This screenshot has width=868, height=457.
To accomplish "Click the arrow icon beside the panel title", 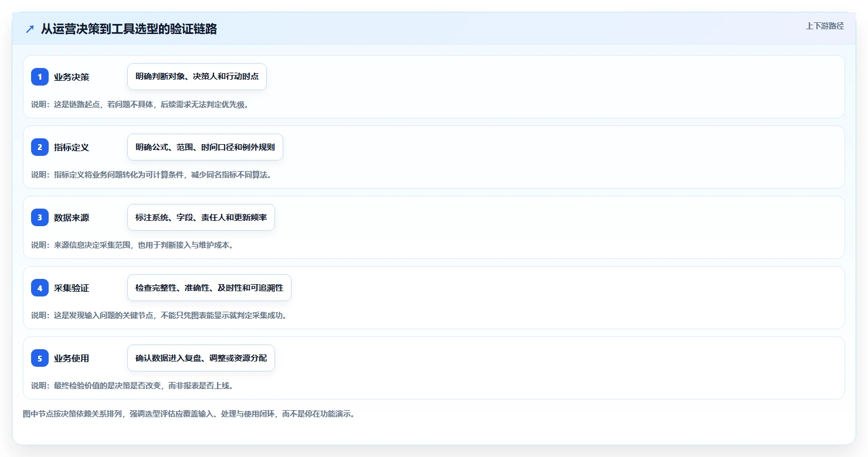I will (x=30, y=29).
